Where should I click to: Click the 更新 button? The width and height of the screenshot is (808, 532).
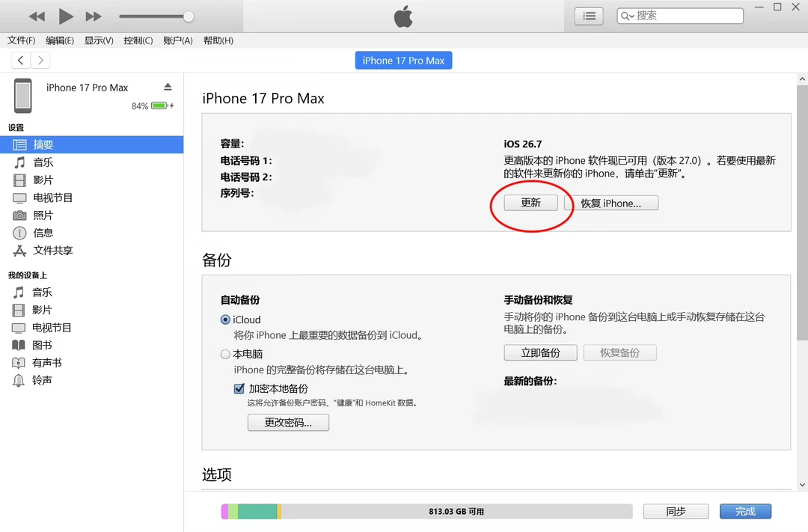point(530,203)
